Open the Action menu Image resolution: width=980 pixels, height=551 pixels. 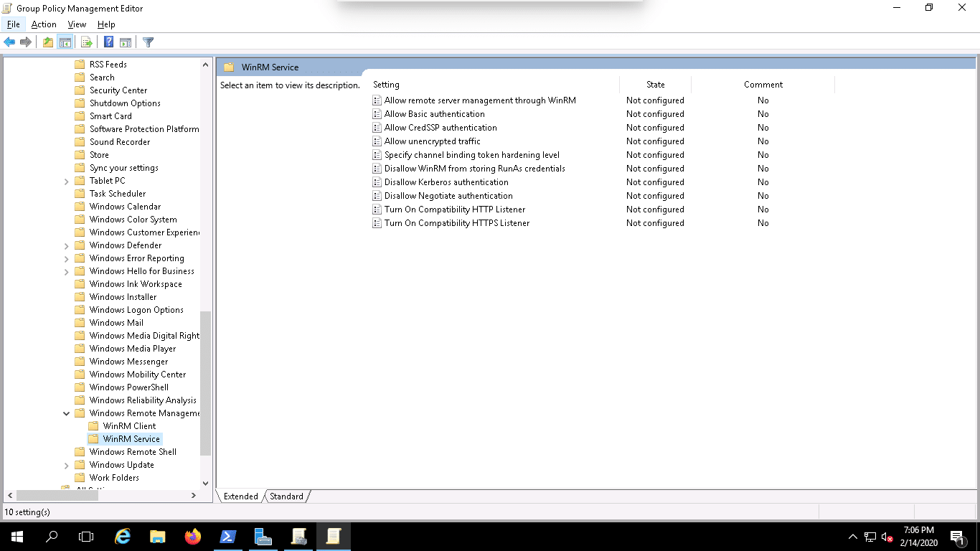click(x=44, y=24)
